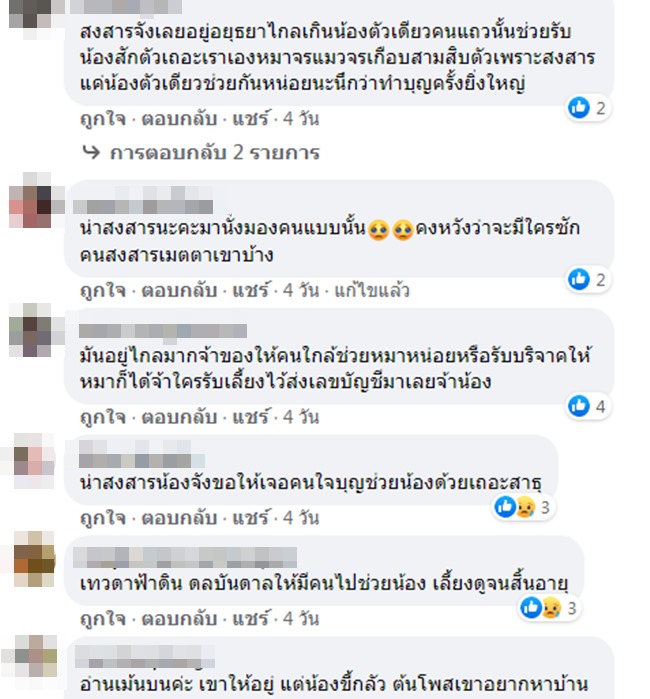The height and width of the screenshot is (699, 650).
Task: Open the avatar beside the น่าสงสารนะคะ comment
Action: (30, 200)
